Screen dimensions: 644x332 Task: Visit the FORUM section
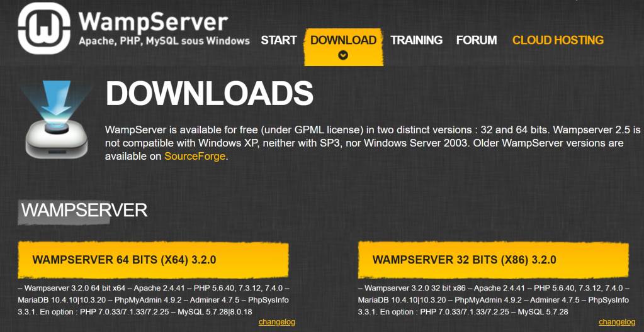(477, 40)
